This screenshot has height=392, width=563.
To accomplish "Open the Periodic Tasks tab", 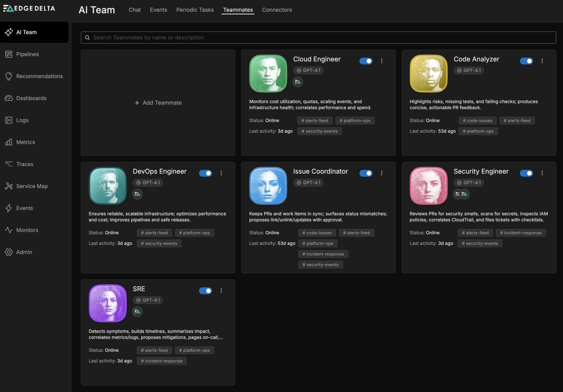I will point(195,10).
